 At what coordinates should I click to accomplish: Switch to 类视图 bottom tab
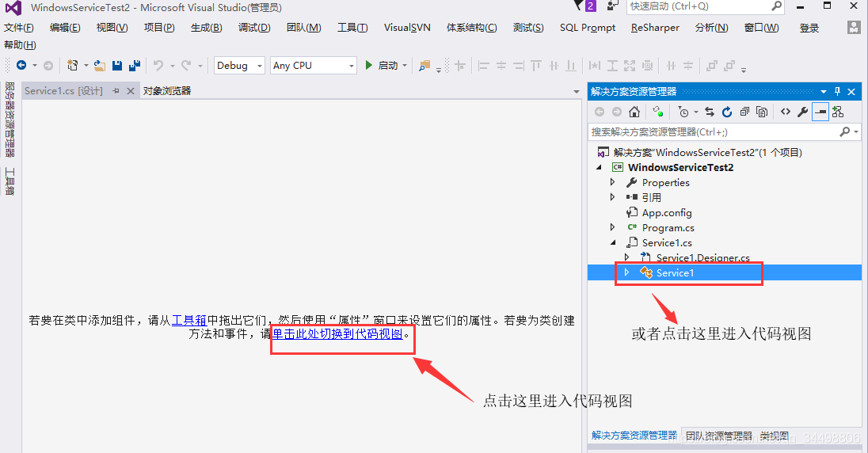tap(775, 436)
